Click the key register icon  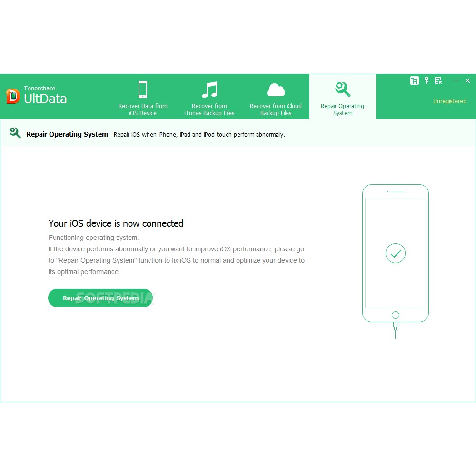coord(426,80)
